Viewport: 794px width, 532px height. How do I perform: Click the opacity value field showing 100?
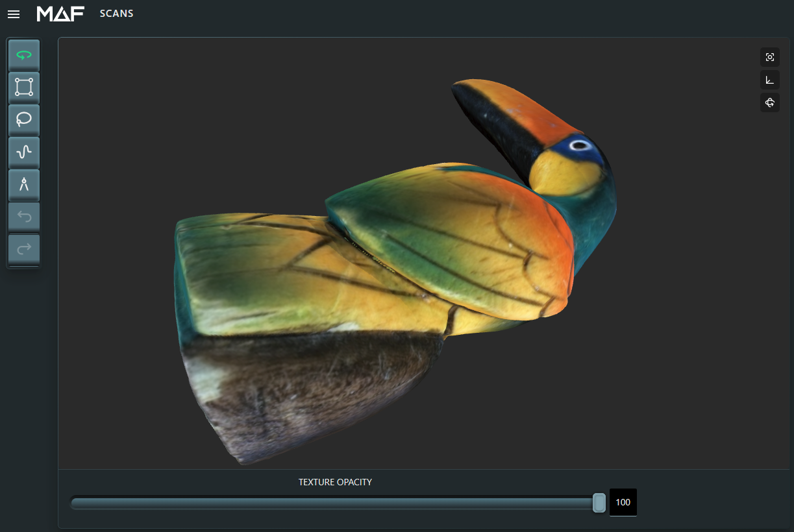coord(623,502)
